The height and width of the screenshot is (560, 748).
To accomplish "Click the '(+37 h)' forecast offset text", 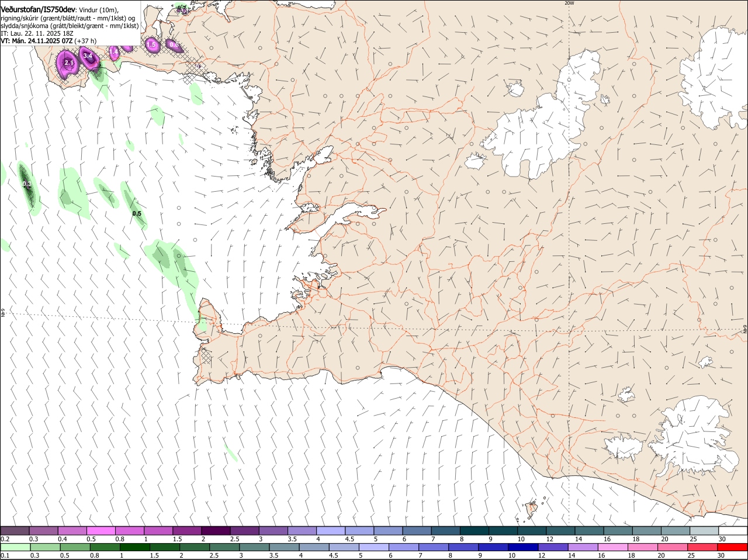I will 86,41.
